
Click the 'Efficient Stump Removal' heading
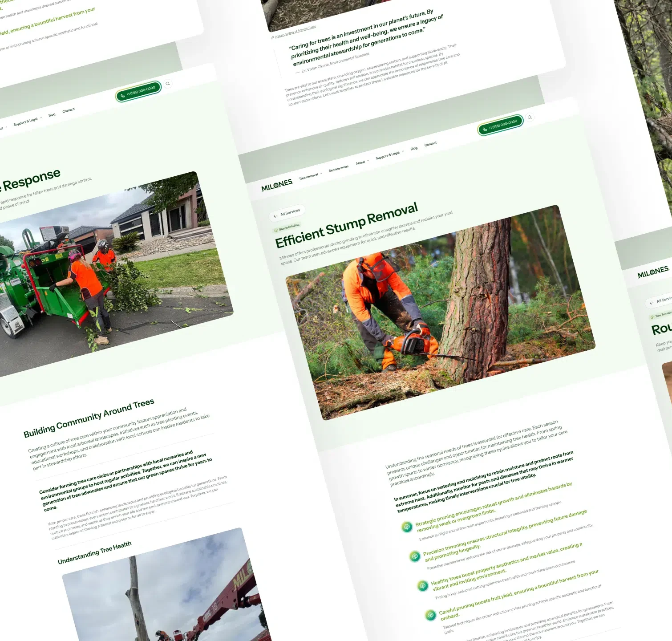[x=347, y=225]
